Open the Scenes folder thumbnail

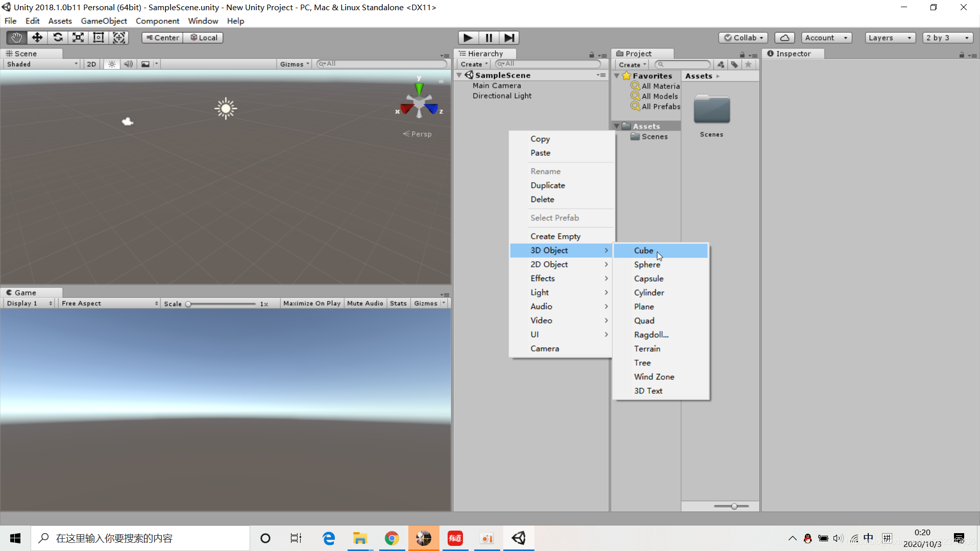coord(712,110)
